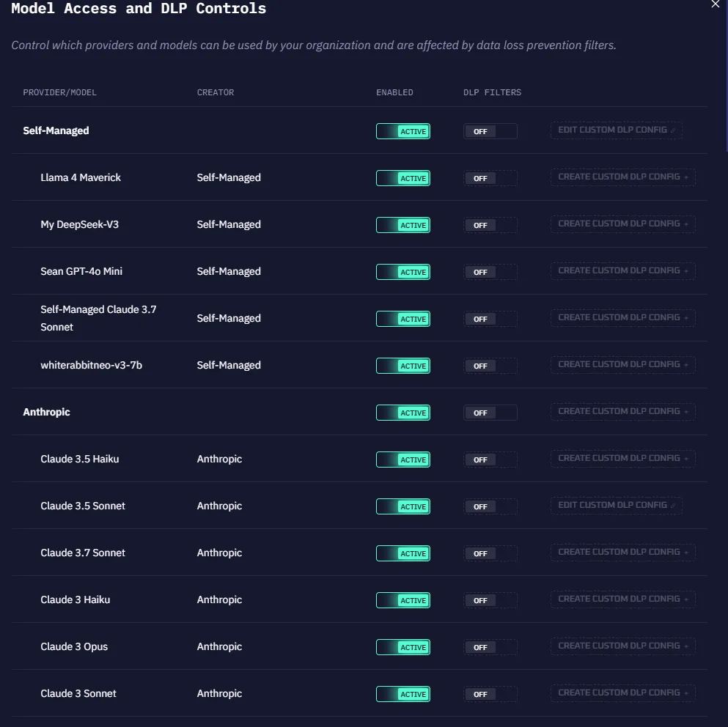Toggle Claude 3.5 Haiku enabled switch
Image resolution: width=728 pixels, height=727 pixels.
point(403,460)
